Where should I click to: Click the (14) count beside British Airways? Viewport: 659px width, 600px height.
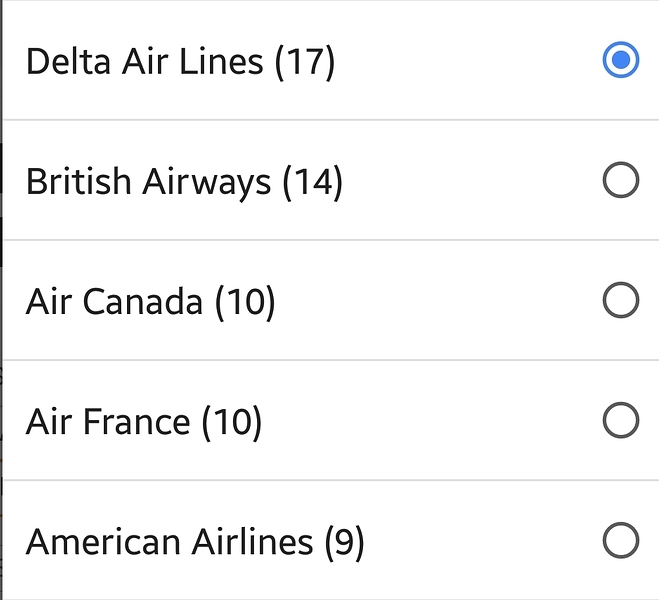pyautogui.click(x=312, y=182)
